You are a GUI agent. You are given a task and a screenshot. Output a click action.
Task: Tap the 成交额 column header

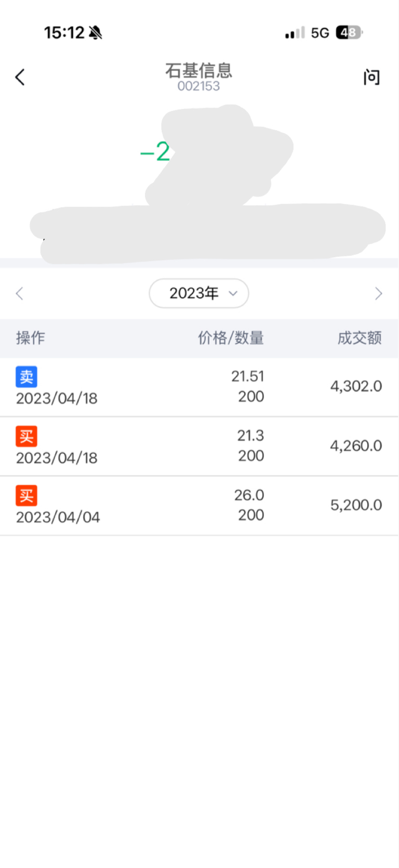click(x=360, y=338)
